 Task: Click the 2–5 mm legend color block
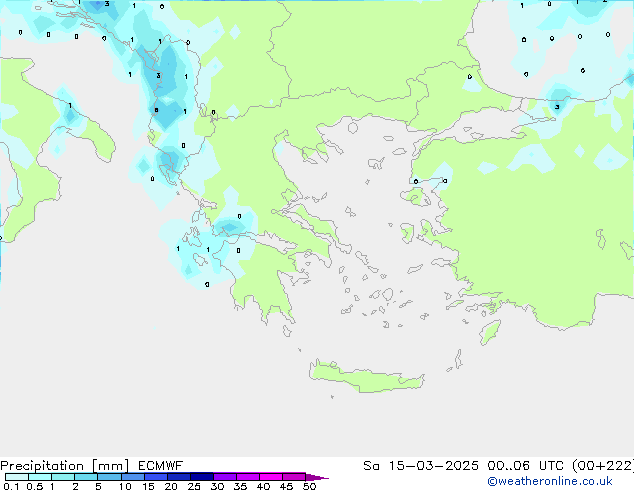86,477
